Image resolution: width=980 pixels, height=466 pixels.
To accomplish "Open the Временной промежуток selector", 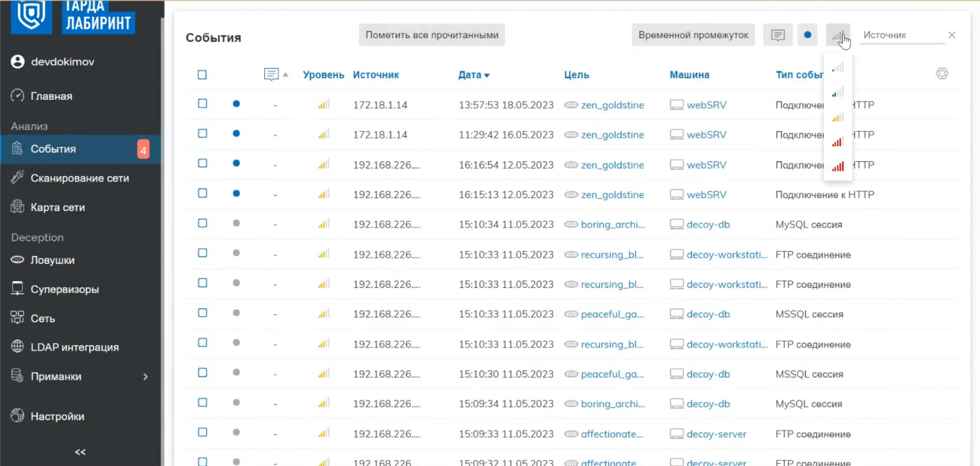I will point(693,35).
